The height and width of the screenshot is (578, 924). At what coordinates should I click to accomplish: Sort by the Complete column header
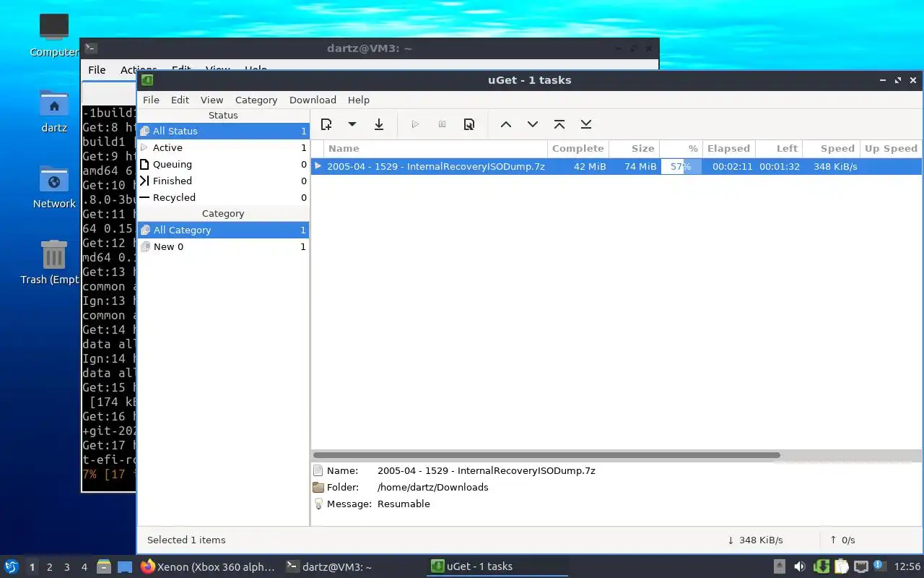577,148
